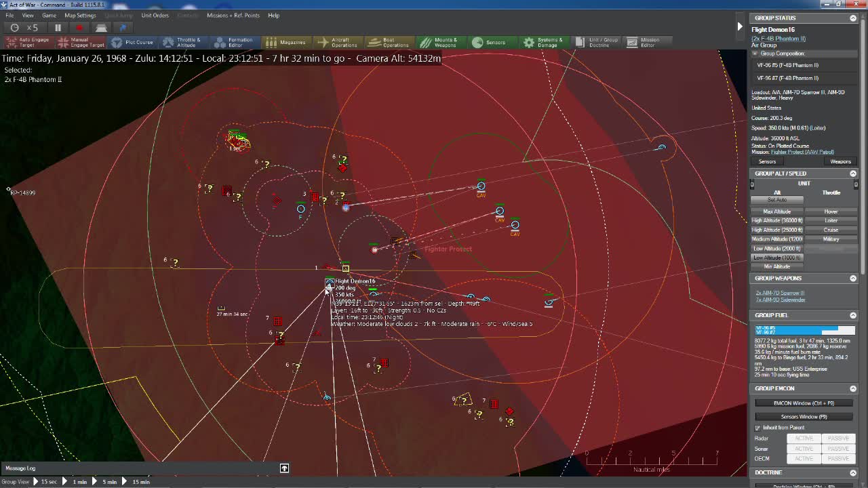Screen dimensions: 868x488
Task: Collapse the Group Alt / Speed section
Action: (853, 174)
